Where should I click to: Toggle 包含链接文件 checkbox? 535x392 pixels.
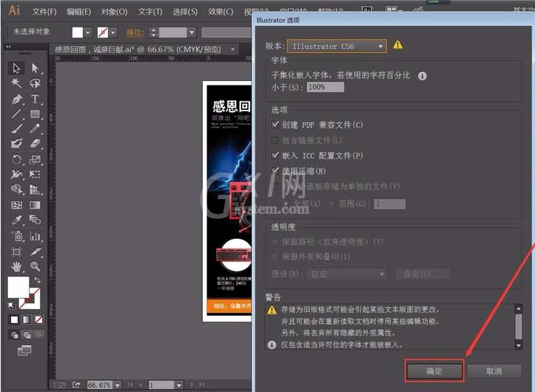click(275, 140)
